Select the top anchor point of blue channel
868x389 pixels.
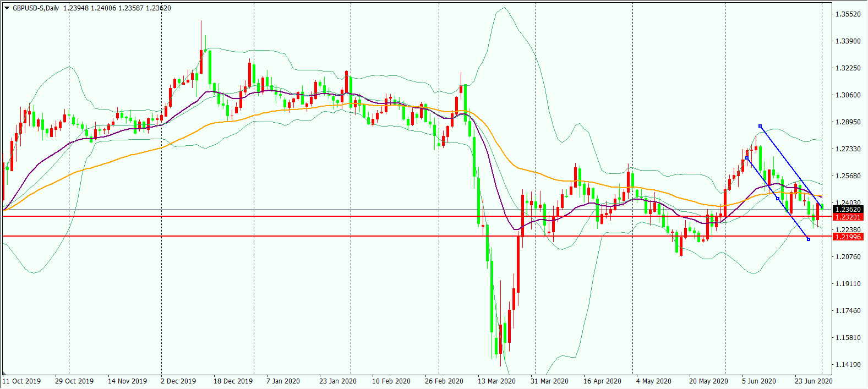point(760,126)
